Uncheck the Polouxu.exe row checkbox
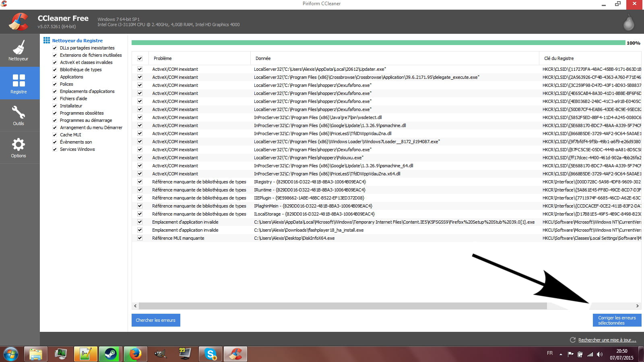The width and height of the screenshot is (644, 362). [140, 158]
